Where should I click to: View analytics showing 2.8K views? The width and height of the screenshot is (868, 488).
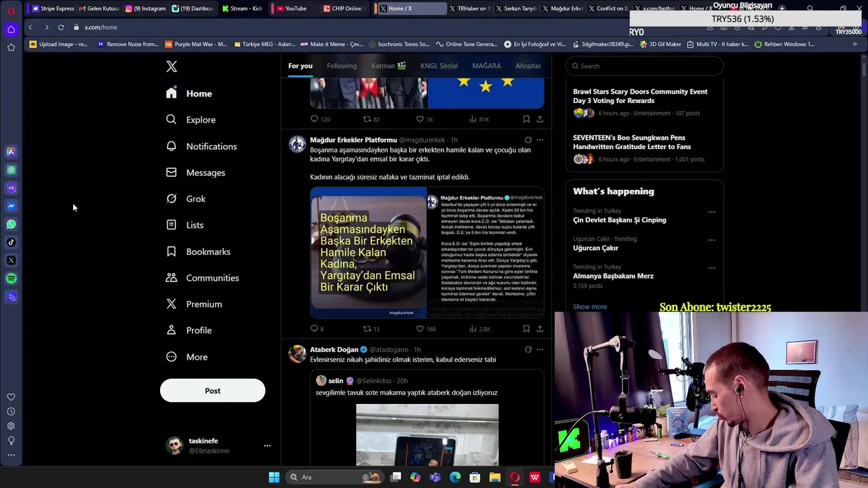tap(479, 329)
